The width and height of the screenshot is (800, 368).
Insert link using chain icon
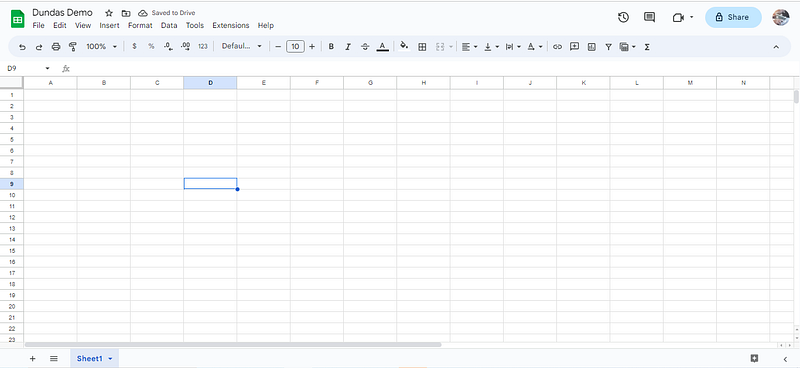click(x=557, y=46)
